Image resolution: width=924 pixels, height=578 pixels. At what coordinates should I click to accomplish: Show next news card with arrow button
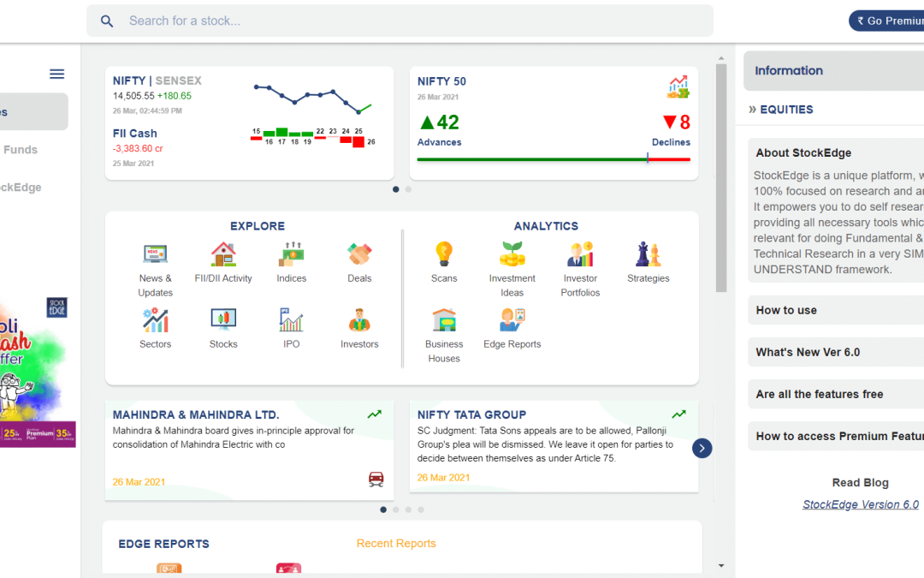tap(702, 448)
